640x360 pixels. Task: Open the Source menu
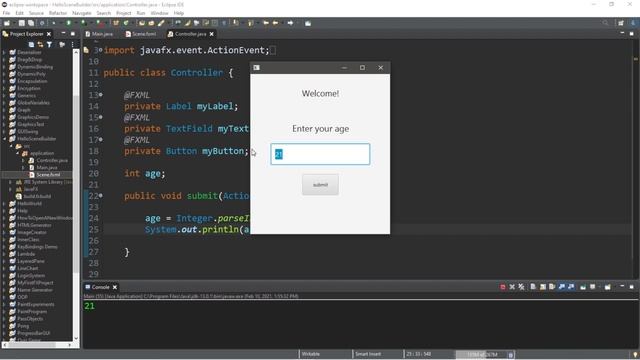(36, 13)
